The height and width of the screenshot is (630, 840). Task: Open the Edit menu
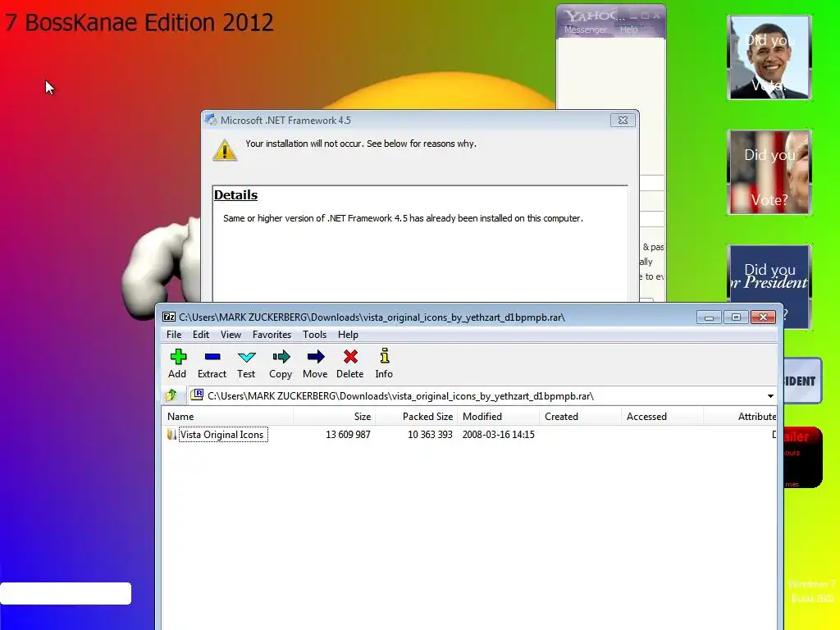[x=201, y=335]
